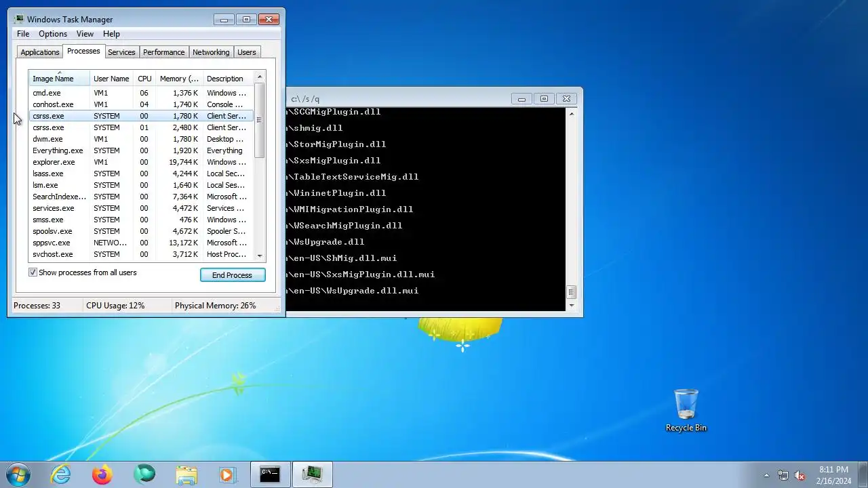Switch to Command Prompt taskbar button
Screen dimensions: 868x488
coord(270,474)
